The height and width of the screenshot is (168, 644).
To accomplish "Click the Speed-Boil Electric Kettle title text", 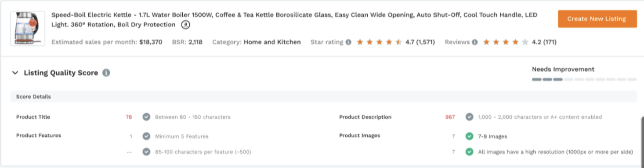I will click(x=294, y=20).
